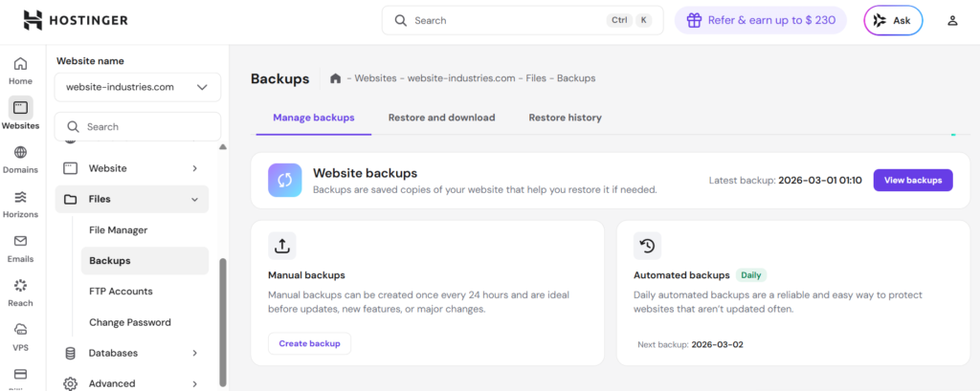Open the user profile icon
The image size is (980, 391).
point(951,20)
